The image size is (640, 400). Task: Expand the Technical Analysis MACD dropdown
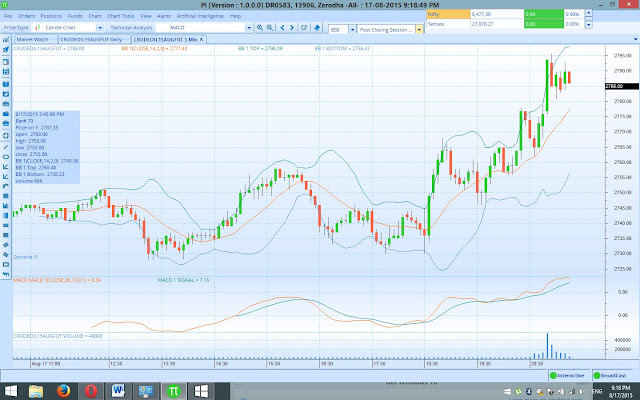249,28
